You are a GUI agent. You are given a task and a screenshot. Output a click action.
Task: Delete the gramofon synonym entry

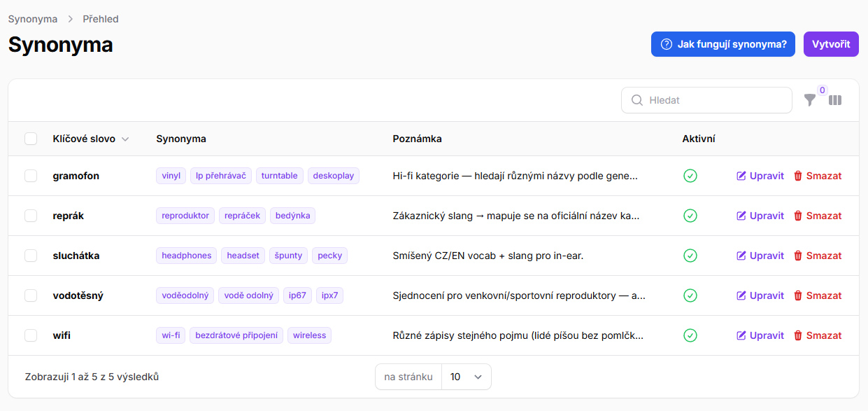coord(818,176)
